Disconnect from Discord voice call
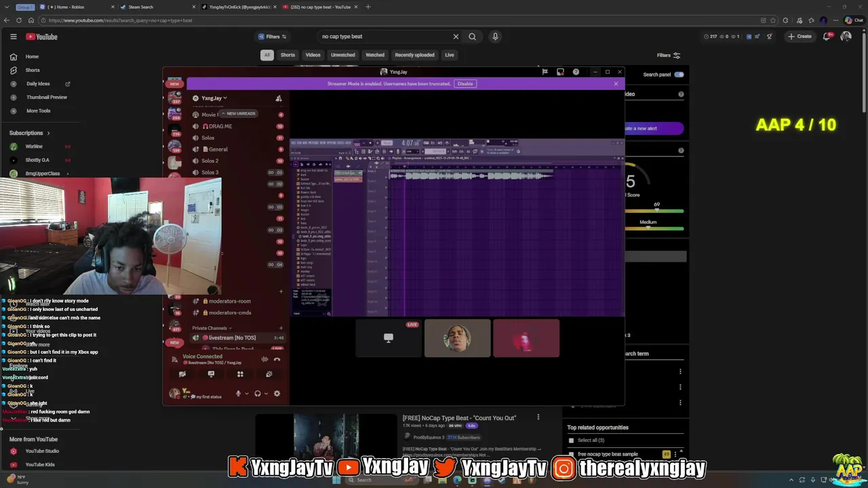 (x=277, y=359)
